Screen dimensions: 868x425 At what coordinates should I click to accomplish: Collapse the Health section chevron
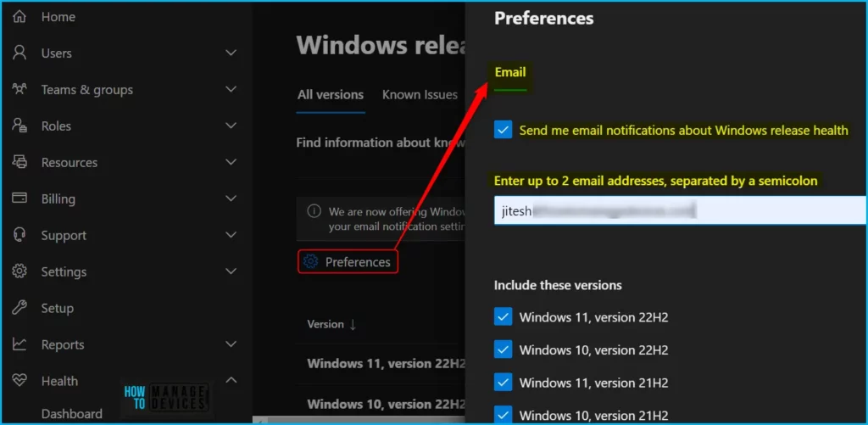[231, 380]
